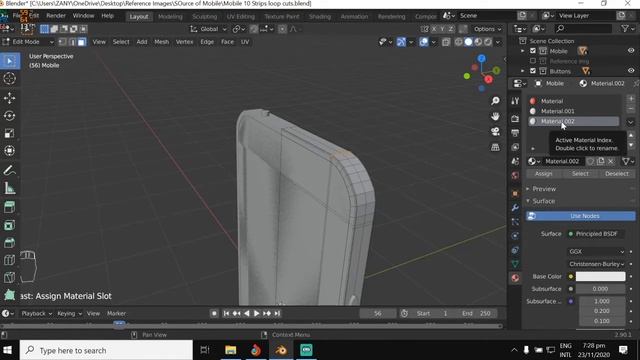Switch to the Layout workspace tab
Image resolution: width=640 pixels, height=360 pixels.
pos(139,17)
